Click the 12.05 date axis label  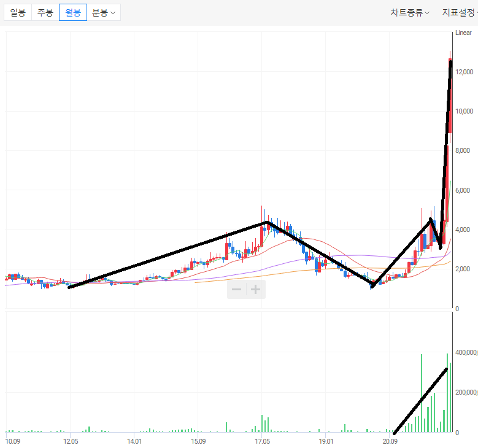click(x=71, y=441)
